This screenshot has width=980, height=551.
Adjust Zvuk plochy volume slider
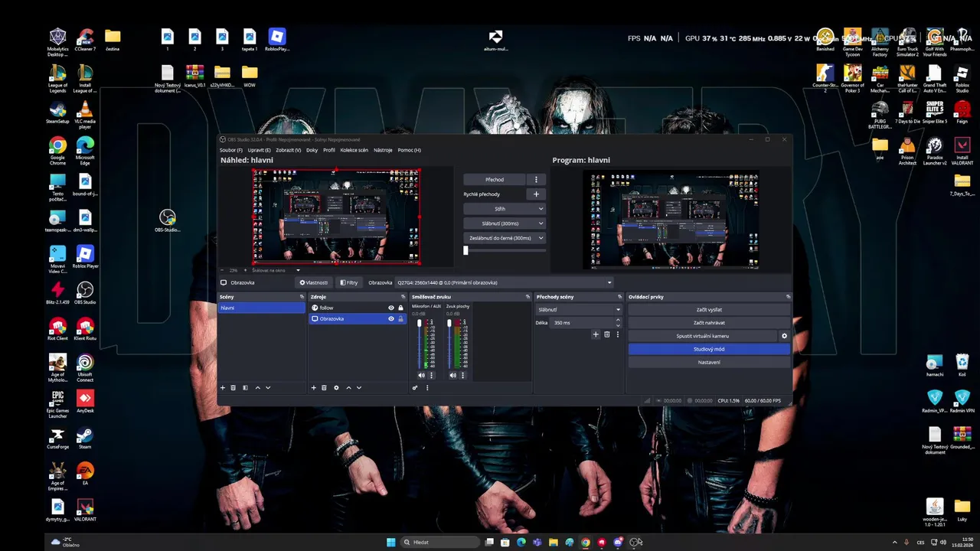(450, 344)
